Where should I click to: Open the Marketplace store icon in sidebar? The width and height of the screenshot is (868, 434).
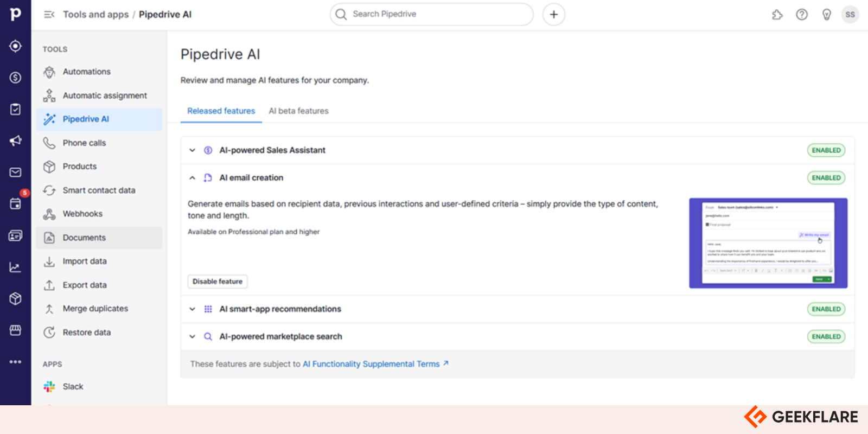click(x=15, y=330)
